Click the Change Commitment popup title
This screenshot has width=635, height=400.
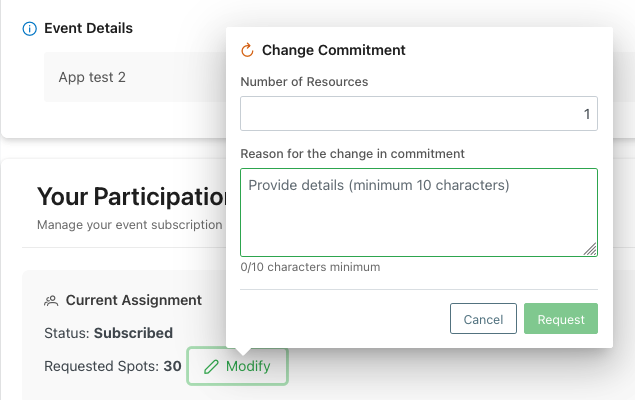[333, 50]
